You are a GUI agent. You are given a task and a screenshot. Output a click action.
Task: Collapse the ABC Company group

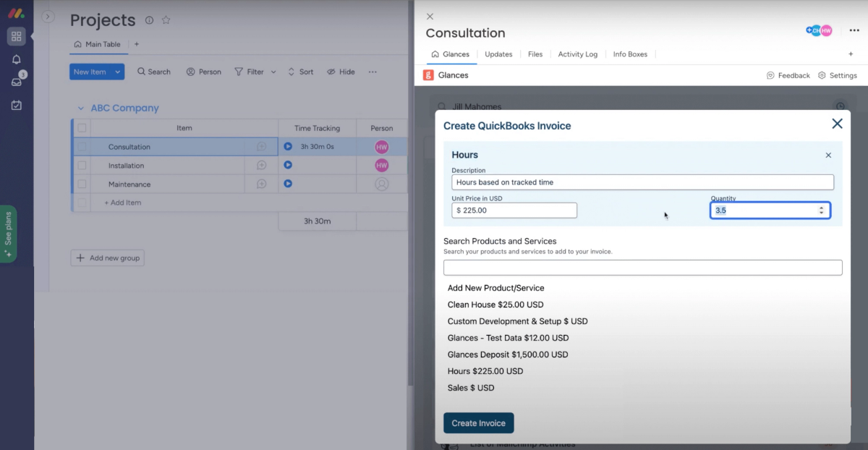point(80,109)
